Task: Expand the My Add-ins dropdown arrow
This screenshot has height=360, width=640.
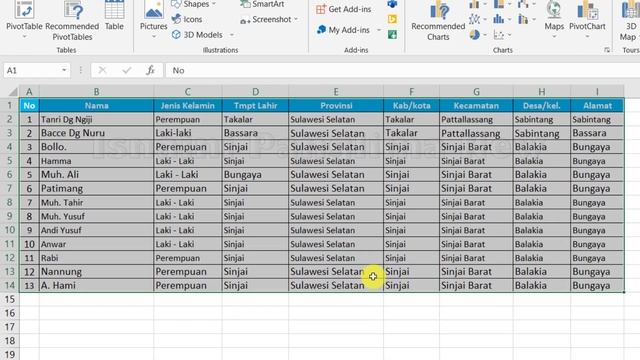Action: pyautogui.click(x=379, y=30)
